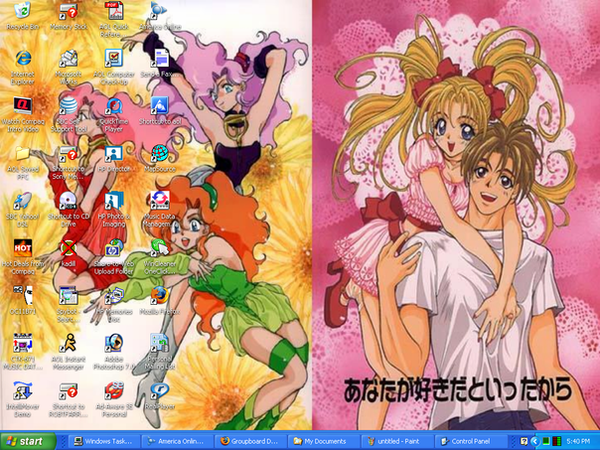This screenshot has width=600, height=450.
Task: Open AOL Instant Messenger icon
Action: tap(68, 343)
